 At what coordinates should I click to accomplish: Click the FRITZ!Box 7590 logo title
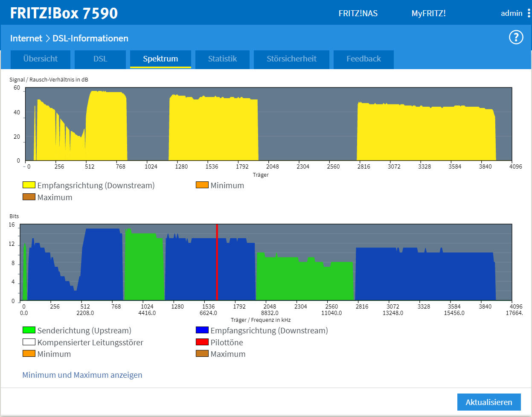pos(64,13)
